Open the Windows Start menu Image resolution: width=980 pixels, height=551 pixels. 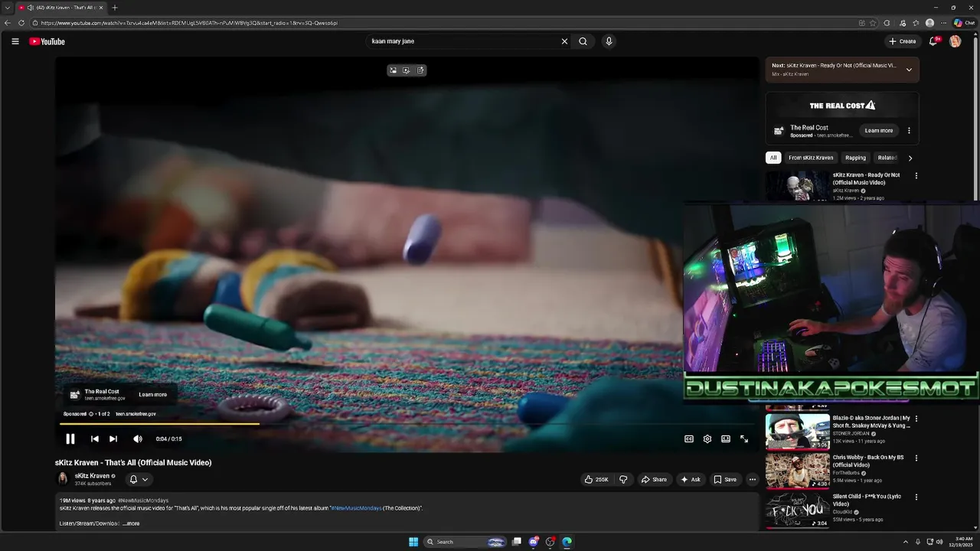coord(413,542)
